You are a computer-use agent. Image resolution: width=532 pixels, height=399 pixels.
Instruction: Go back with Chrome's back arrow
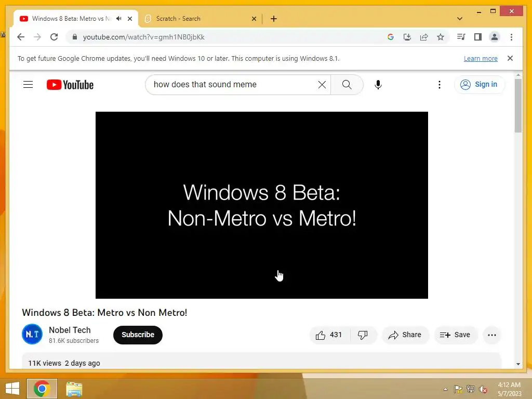(21, 37)
